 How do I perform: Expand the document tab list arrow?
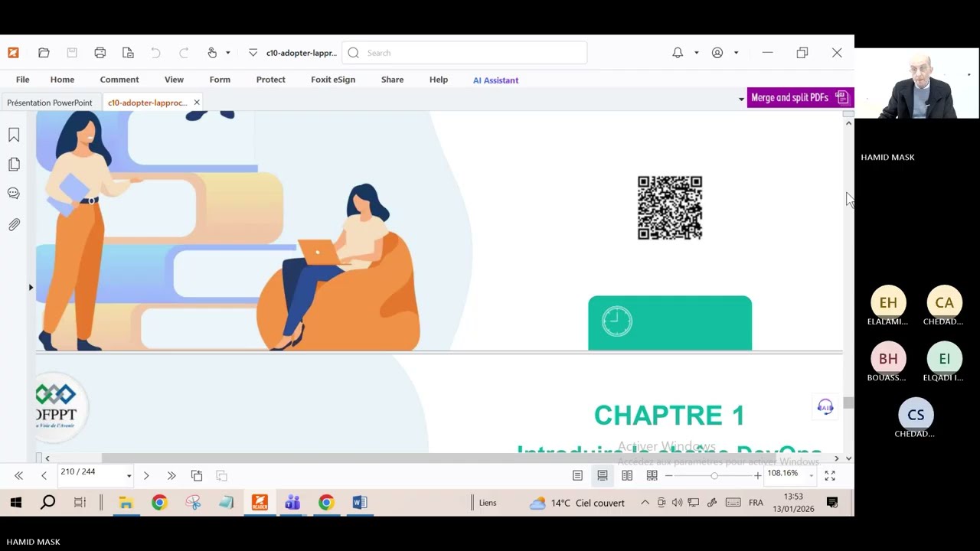click(x=741, y=99)
